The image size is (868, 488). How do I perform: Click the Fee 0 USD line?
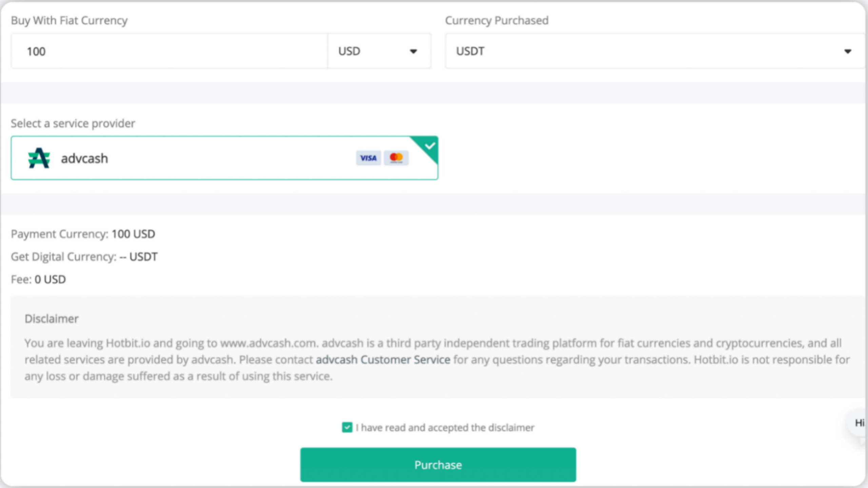click(38, 280)
